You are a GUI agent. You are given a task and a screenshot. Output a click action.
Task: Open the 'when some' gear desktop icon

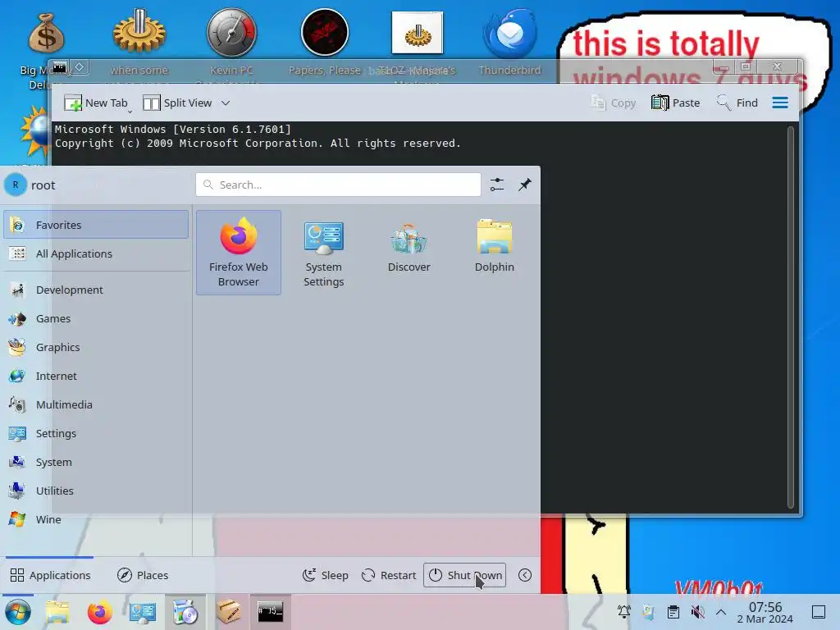(139, 43)
